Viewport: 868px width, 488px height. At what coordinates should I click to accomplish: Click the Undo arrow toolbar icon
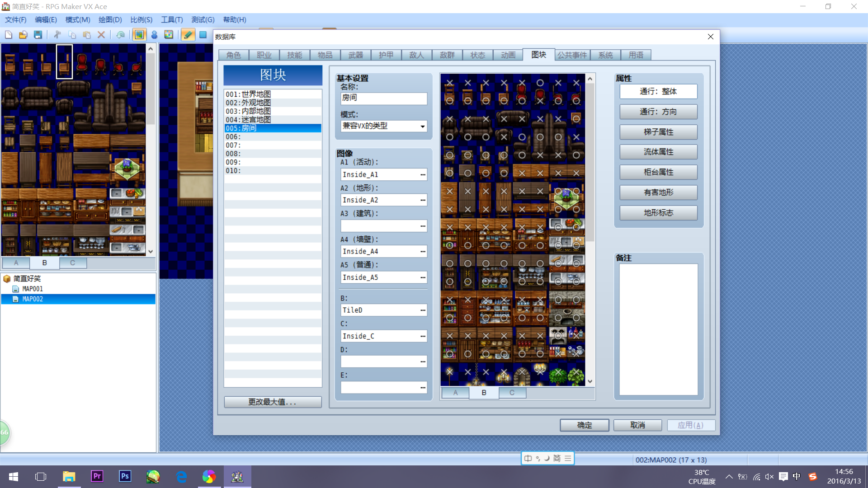pos(120,35)
